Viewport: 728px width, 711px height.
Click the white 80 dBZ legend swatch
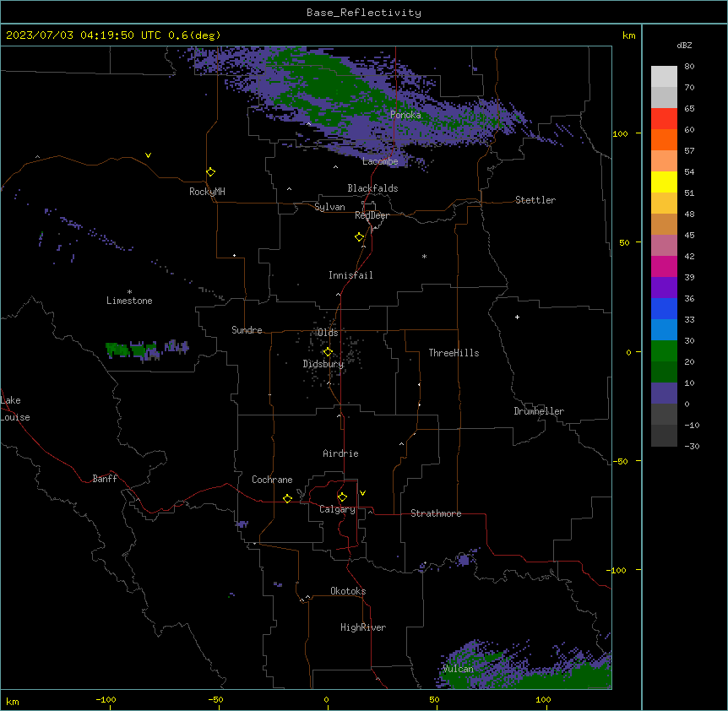pyautogui.click(x=664, y=77)
